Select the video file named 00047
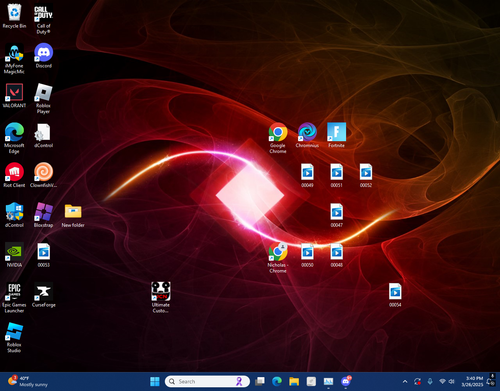This screenshot has height=391, width=500. tap(337, 215)
